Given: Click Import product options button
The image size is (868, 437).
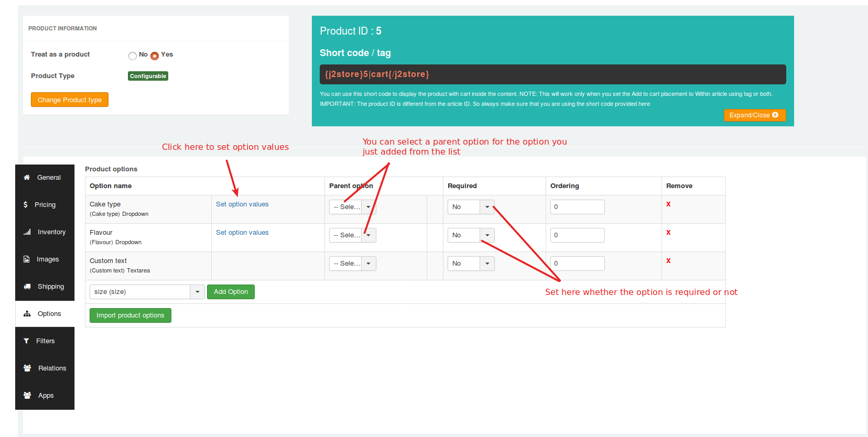Looking at the screenshot, I should click(130, 315).
